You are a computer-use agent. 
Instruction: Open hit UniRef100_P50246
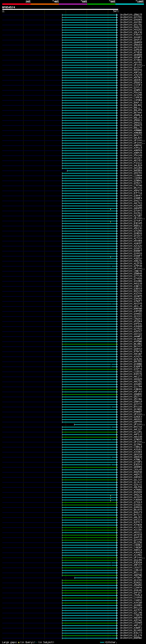131,93
